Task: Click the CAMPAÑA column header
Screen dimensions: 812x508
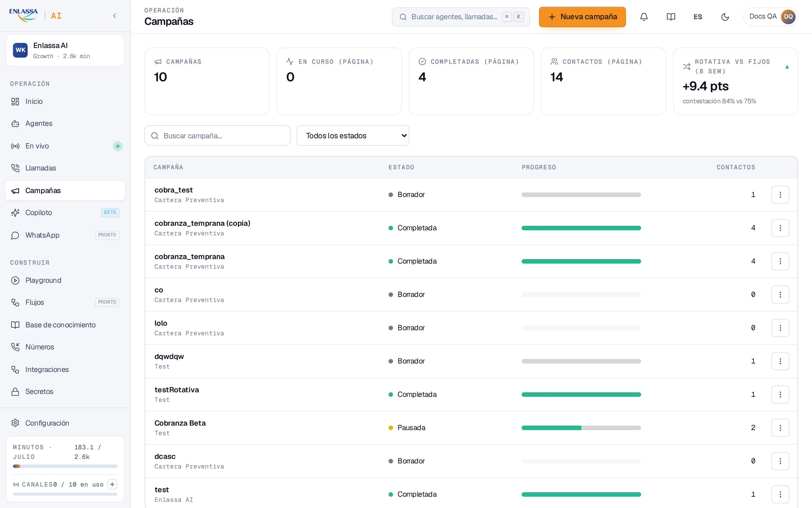Action: click(168, 167)
